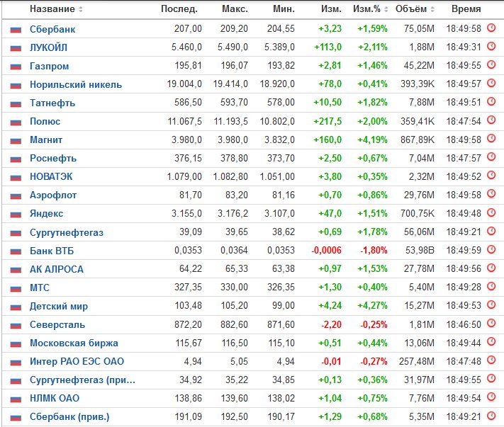This screenshot has height=427, width=504.
Task: Click the clock icon in the Аэрофлот row
Action: 491,194
